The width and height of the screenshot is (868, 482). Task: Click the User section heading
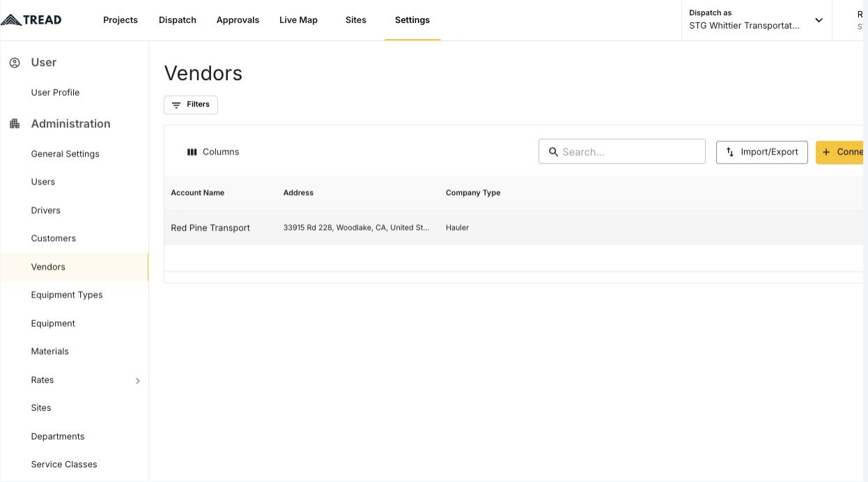pos(44,63)
